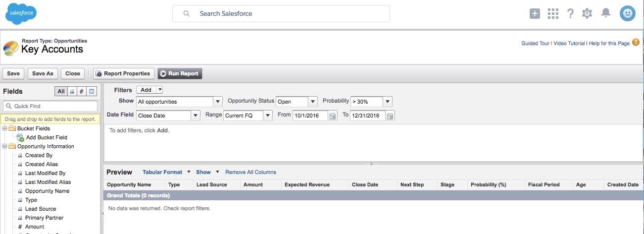Click the To date input field
Viewport: 644px width, 234px height.
(368, 116)
